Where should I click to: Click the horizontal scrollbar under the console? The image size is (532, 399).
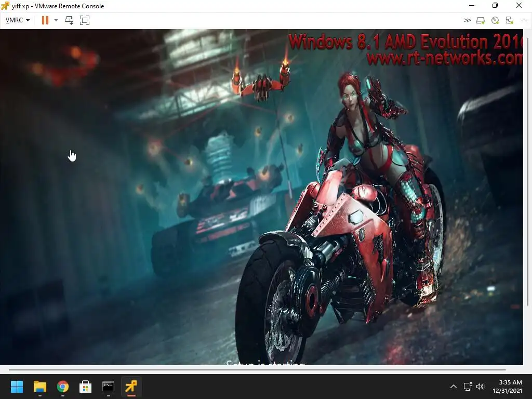point(257,370)
